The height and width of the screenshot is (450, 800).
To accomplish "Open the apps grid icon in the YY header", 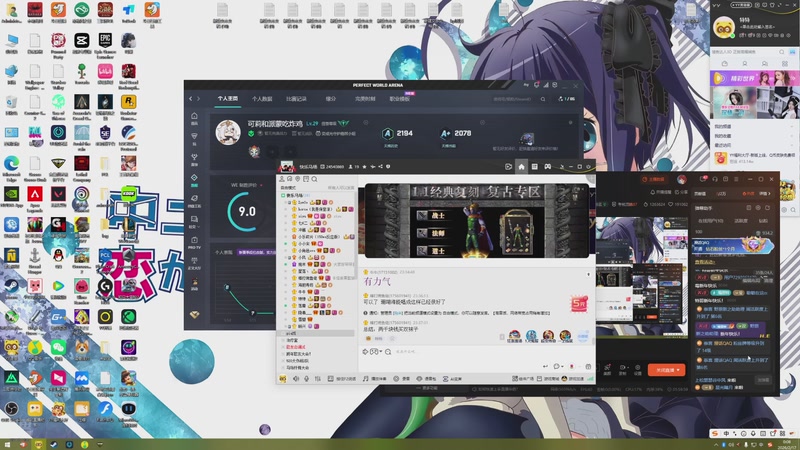I will click(x=535, y=167).
